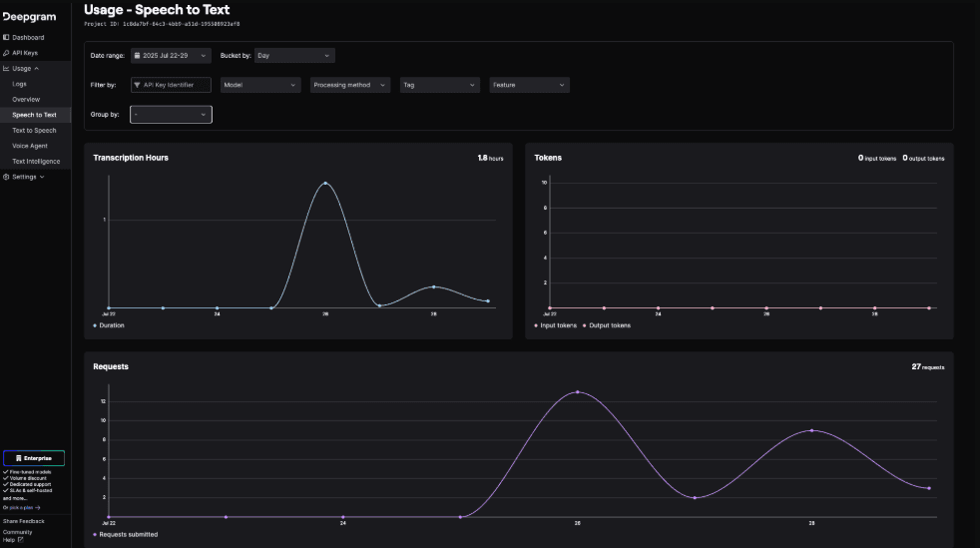Viewport: 980px width, 548px height.
Task: Open the Text to Speech usage page
Action: (34, 131)
